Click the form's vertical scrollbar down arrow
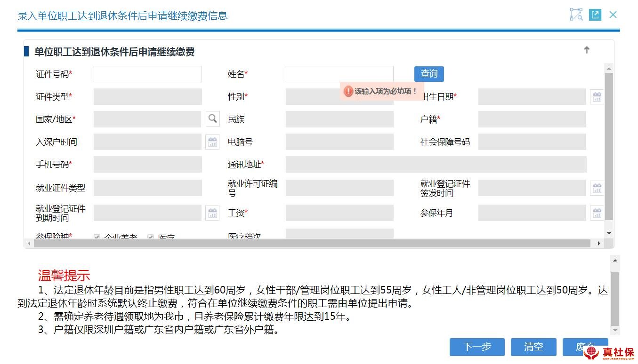The width and height of the screenshot is (638, 364). click(609, 233)
